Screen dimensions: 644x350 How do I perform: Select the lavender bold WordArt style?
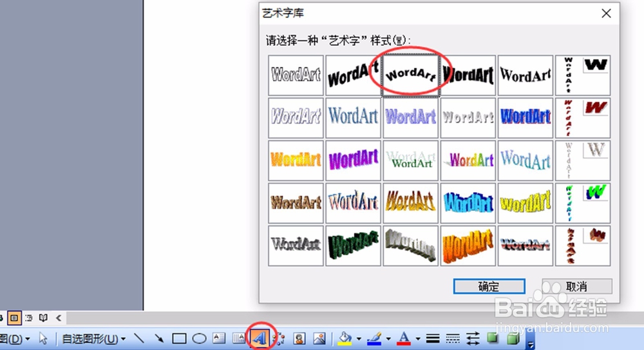click(411, 117)
